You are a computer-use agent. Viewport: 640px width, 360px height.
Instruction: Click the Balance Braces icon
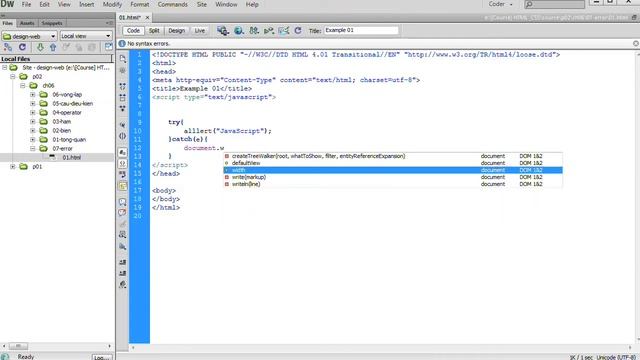click(122, 136)
